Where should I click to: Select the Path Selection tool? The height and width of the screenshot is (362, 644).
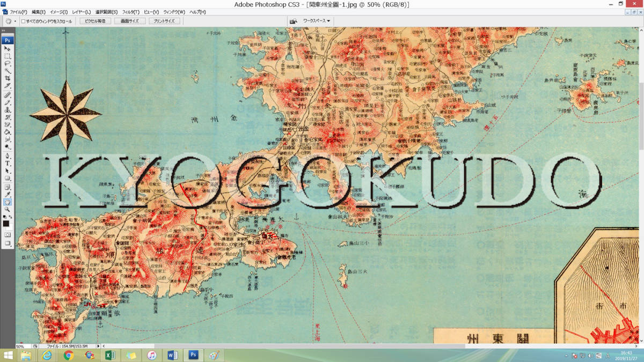[8, 171]
